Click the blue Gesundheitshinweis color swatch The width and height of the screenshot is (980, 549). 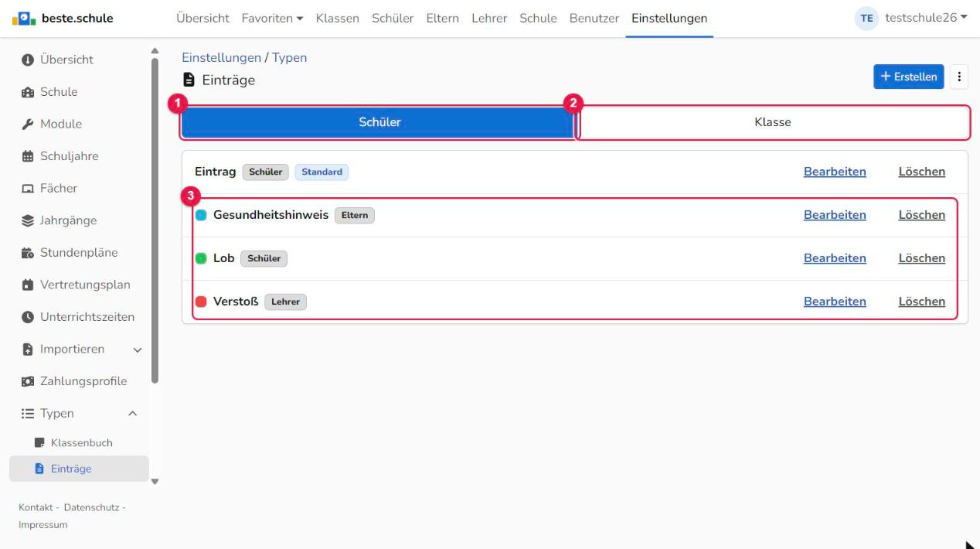[x=201, y=215]
